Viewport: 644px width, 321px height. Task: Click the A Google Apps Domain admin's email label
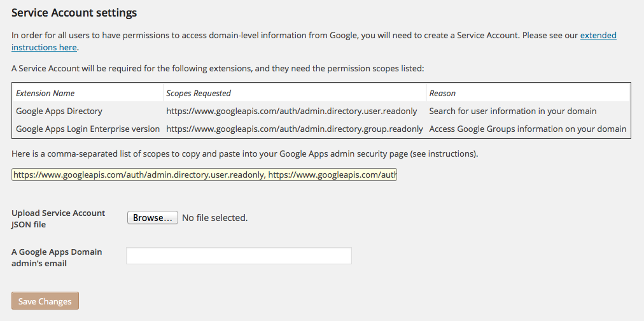pyautogui.click(x=57, y=257)
